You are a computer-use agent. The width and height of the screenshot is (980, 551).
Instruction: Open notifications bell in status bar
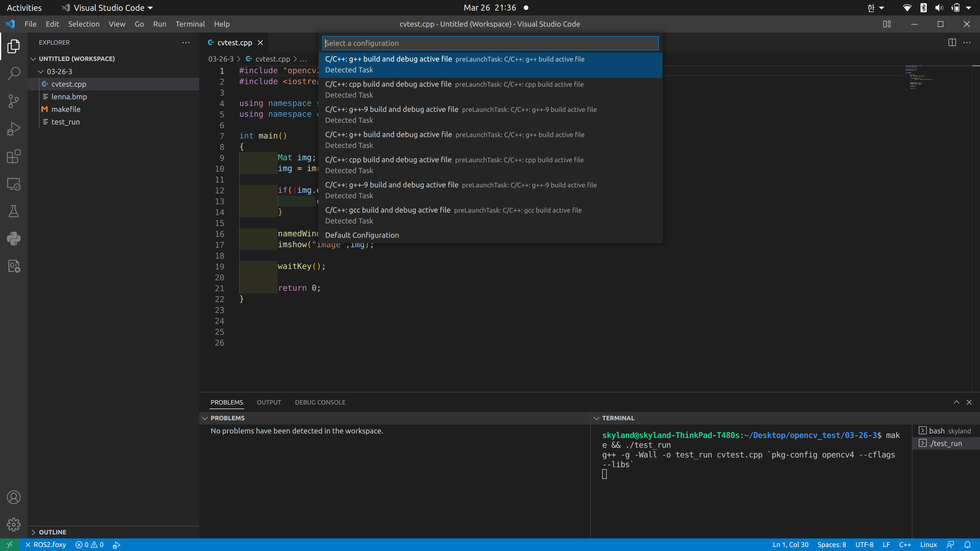tap(967, 544)
